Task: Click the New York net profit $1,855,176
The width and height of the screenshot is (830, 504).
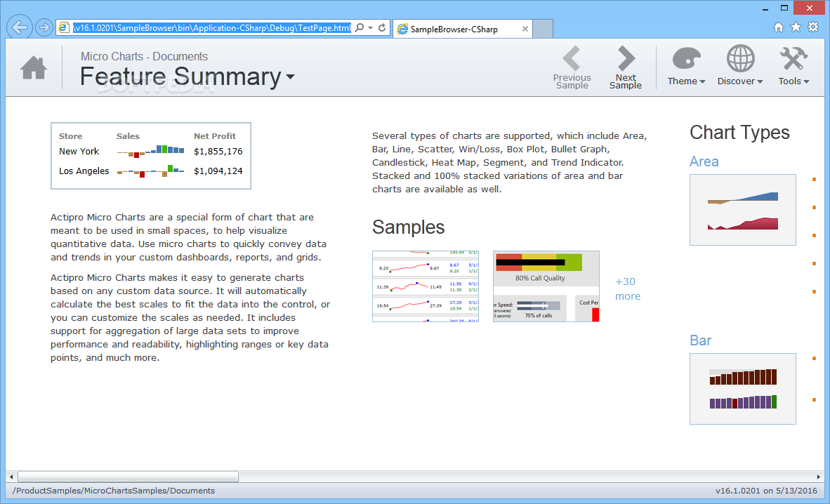Action: click(x=218, y=152)
